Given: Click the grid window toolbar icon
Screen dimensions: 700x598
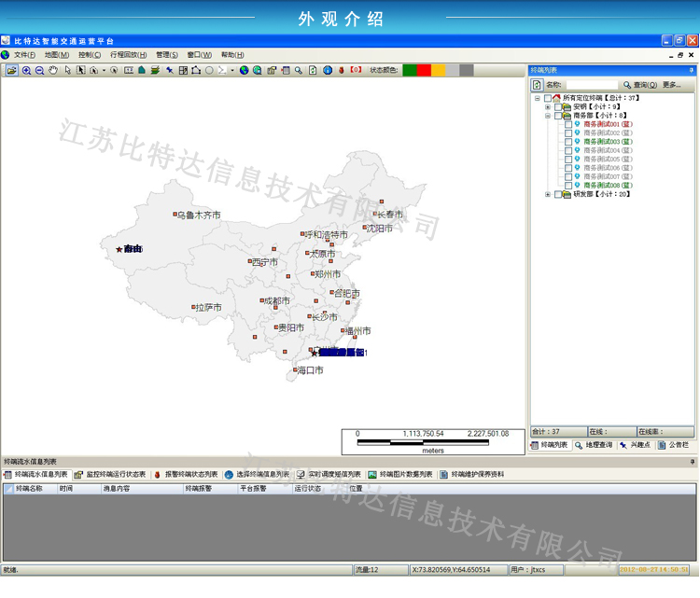Looking at the screenshot, I should pyautogui.click(x=183, y=70).
